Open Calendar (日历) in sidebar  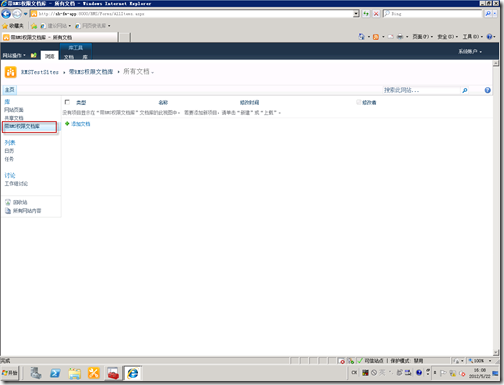pos(9,151)
